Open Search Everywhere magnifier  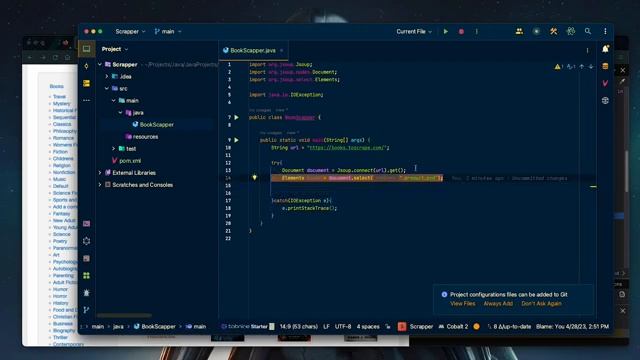point(588,31)
